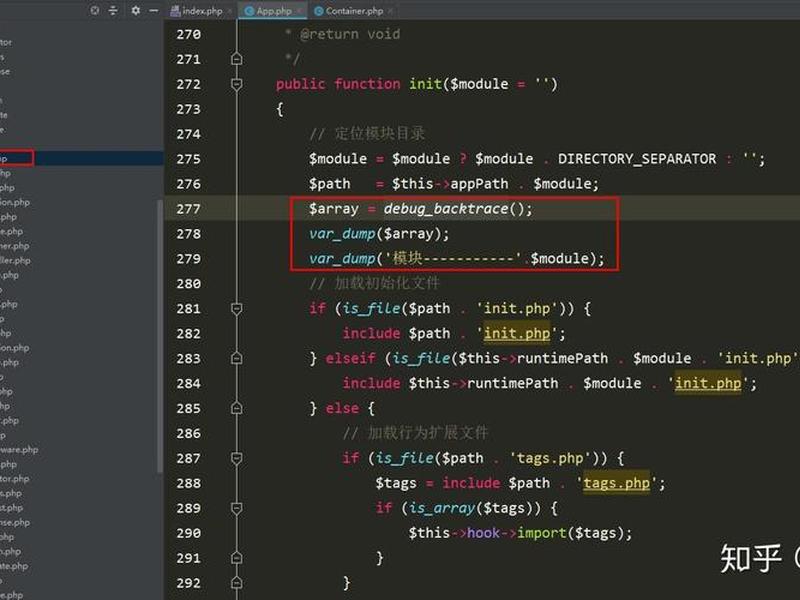The height and width of the screenshot is (600, 800).
Task: Click the fold end marker at line 291
Action: click(236, 558)
